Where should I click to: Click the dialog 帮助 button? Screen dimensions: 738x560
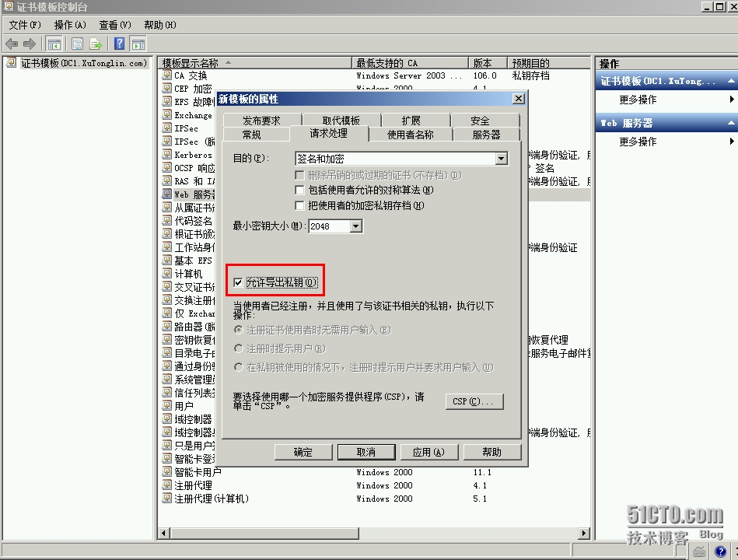(492, 452)
